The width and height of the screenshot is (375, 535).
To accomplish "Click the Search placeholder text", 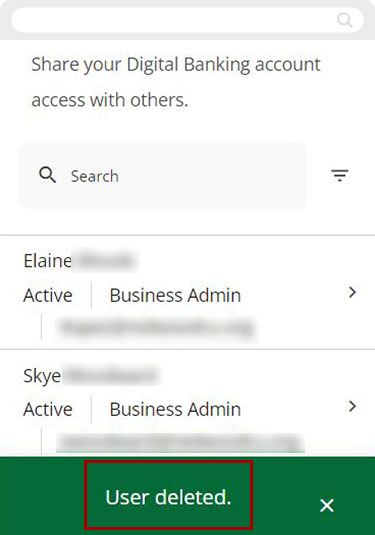I will pos(95,176).
